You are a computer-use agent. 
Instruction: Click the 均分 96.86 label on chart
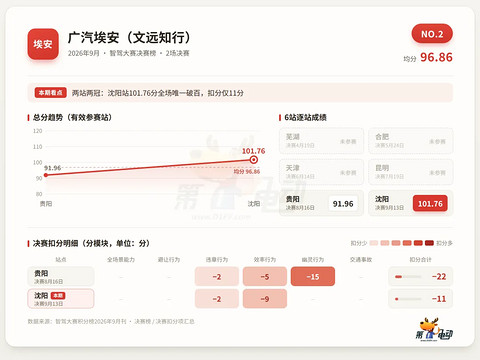(247, 171)
